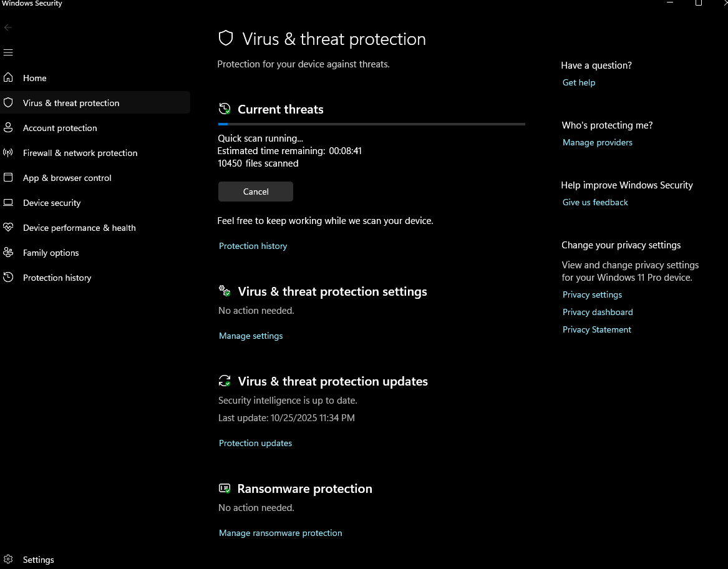Click the Protection history clock icon in sidebar
The image size is (728, 569).
(x=8, y=278)
